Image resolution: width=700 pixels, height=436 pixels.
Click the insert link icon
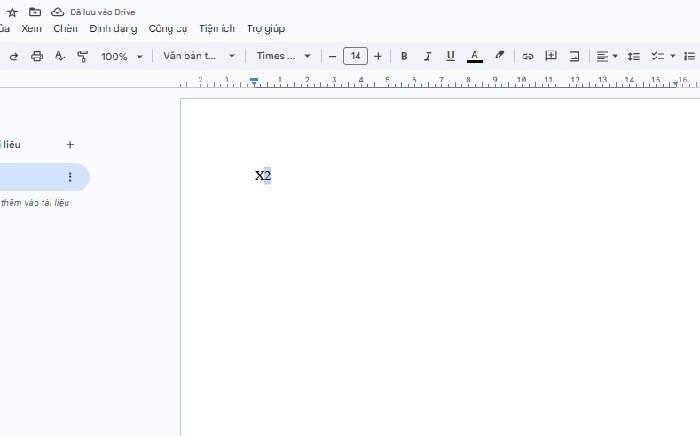tap(527, 56)
